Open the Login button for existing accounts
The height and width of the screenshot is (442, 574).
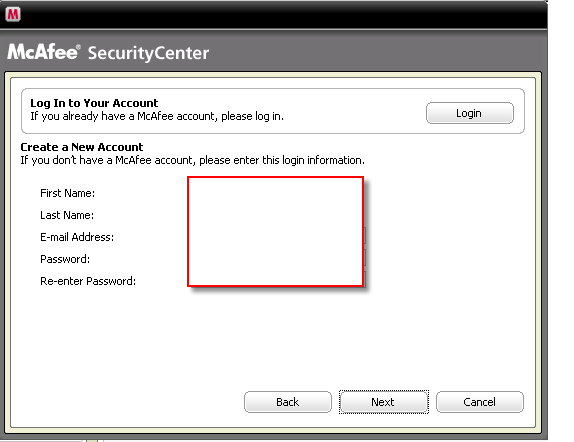(x=470, y=113)
